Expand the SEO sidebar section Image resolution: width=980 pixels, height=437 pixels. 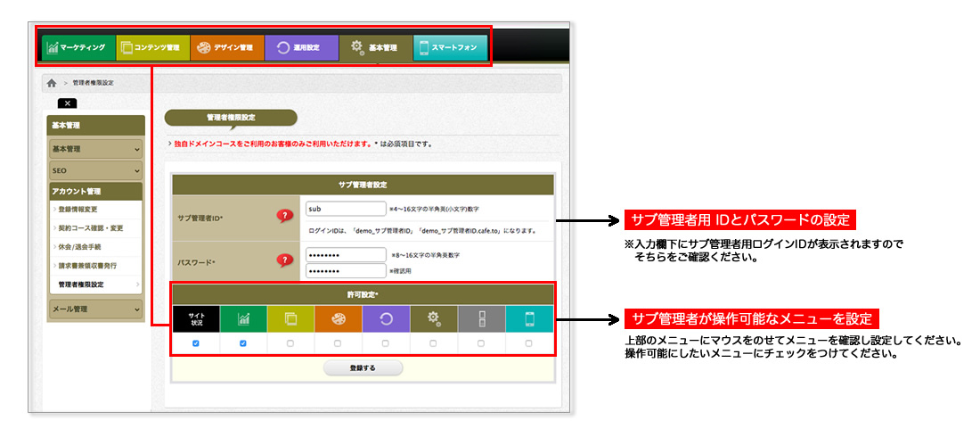point(95,170)
